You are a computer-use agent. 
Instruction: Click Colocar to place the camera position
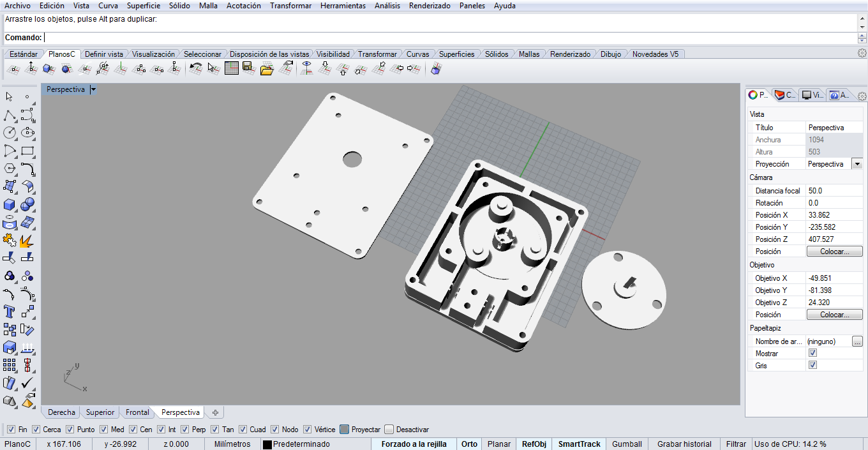834,251
